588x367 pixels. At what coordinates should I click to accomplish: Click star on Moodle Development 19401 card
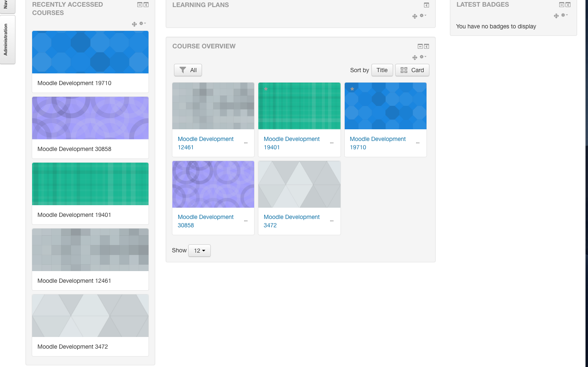[266, 89]
